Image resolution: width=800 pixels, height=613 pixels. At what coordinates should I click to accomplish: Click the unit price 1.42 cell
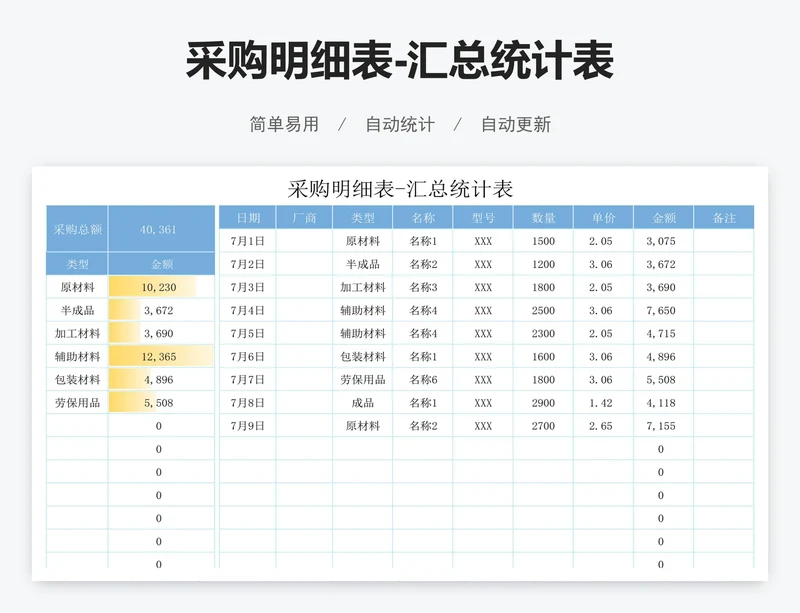(604, 402)
